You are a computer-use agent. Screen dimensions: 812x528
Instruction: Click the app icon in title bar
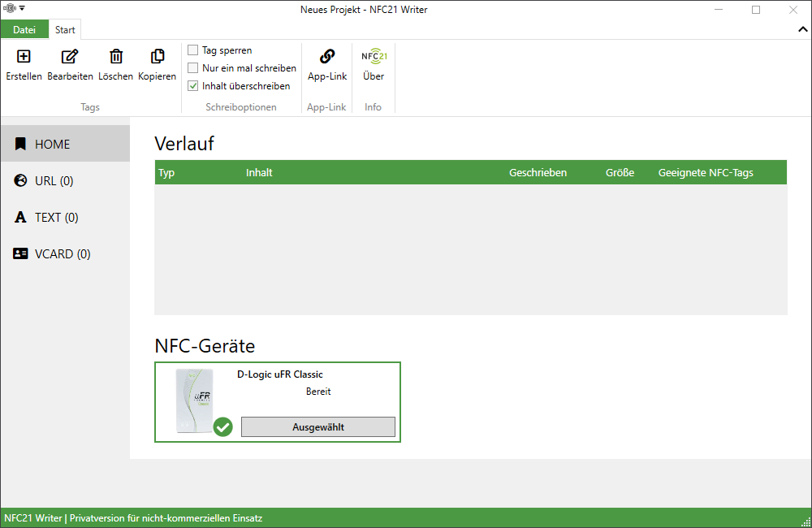tap(10, 8)
